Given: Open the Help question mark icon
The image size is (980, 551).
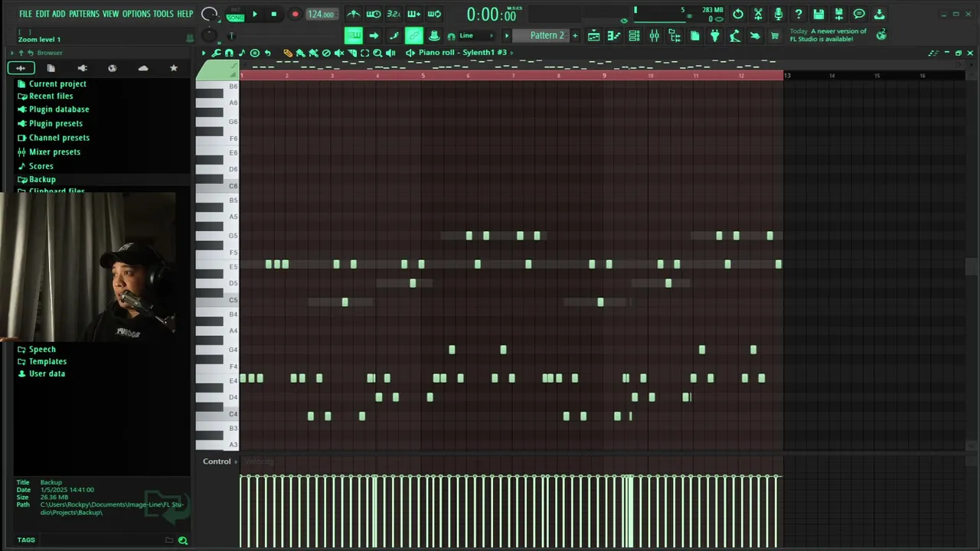Looking at the screenshot, I should pos(799,14).
